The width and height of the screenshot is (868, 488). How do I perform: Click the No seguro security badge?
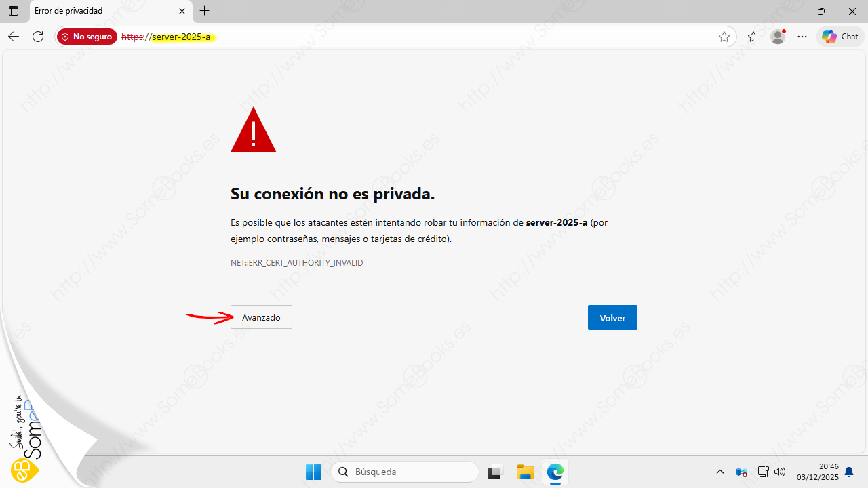coord(87,37)
